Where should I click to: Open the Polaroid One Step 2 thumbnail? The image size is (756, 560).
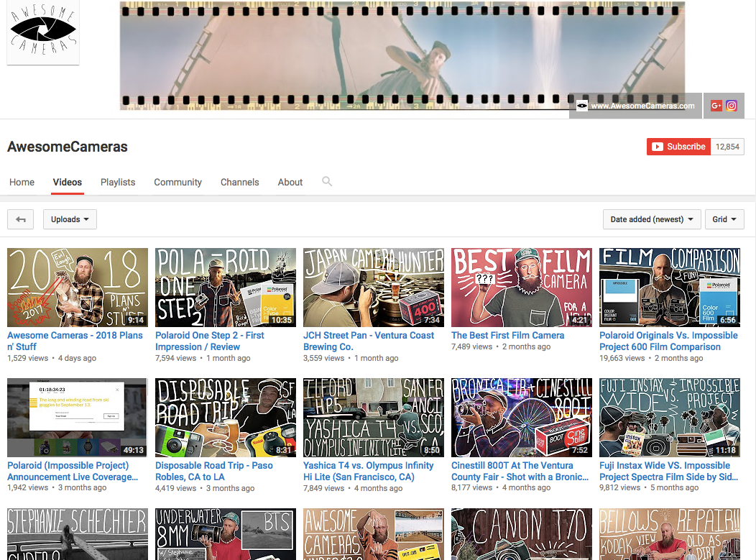tap(226, 288)
